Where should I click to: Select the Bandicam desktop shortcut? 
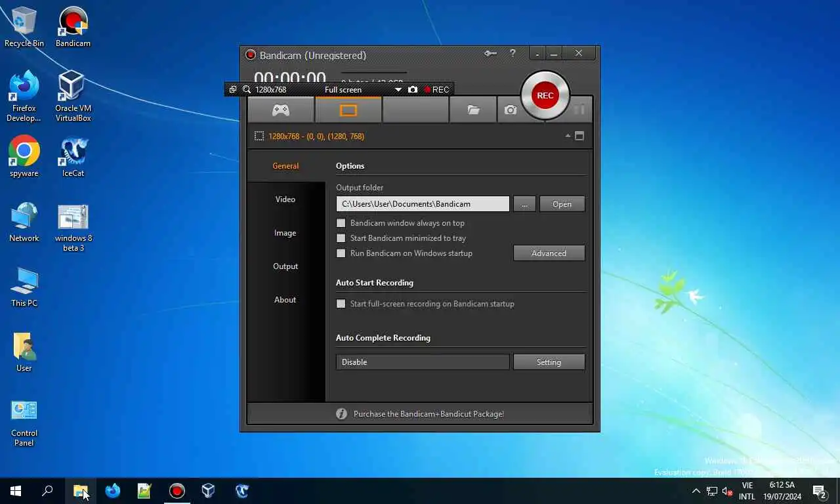click(73, 28)
